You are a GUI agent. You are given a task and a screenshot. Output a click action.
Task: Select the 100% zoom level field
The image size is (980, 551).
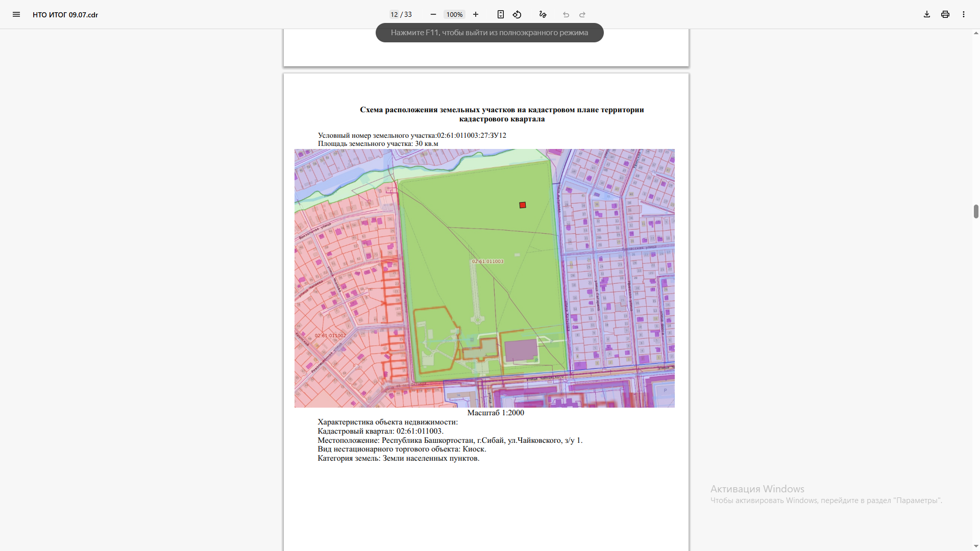[x=454, y=14]
